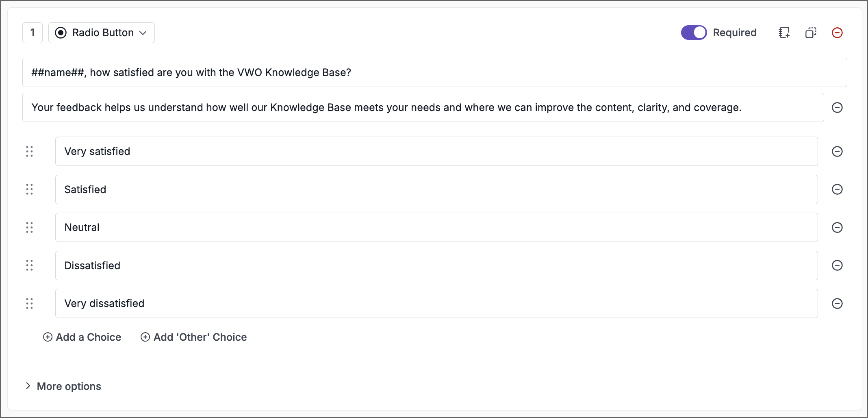868x418 pixels.
Task: Delete question 1 using red remove icon
Action: coord(837,33)
